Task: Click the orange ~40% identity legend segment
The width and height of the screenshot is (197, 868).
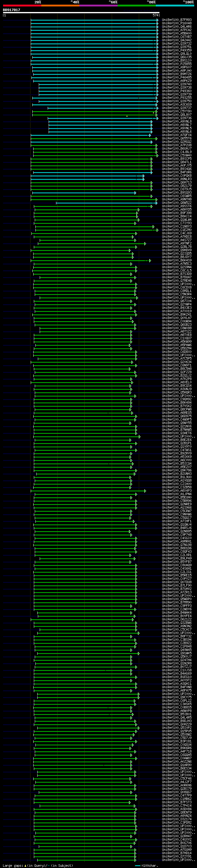Action: [60, 6]
